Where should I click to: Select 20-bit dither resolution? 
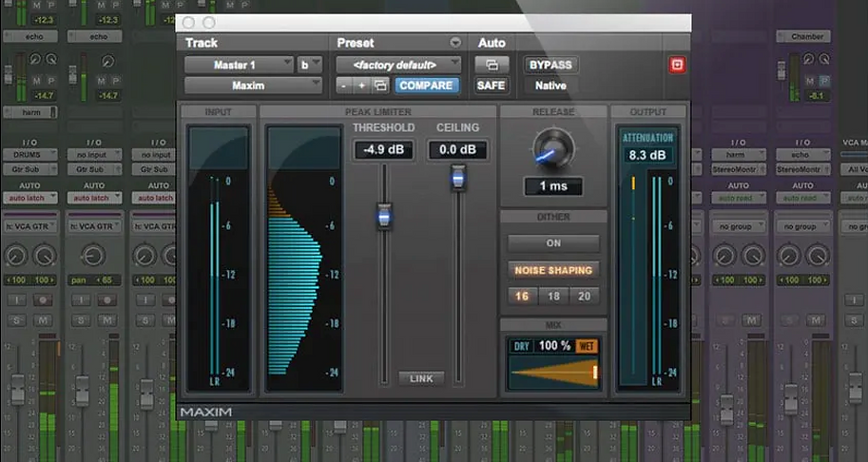tap(585, 296)
